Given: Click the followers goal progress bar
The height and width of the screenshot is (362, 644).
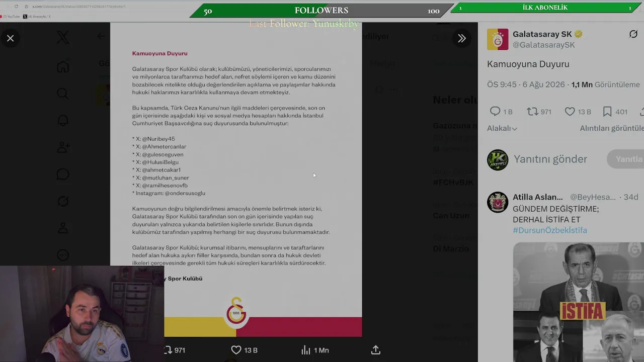Looking at the screenshot, I should 323,11.
